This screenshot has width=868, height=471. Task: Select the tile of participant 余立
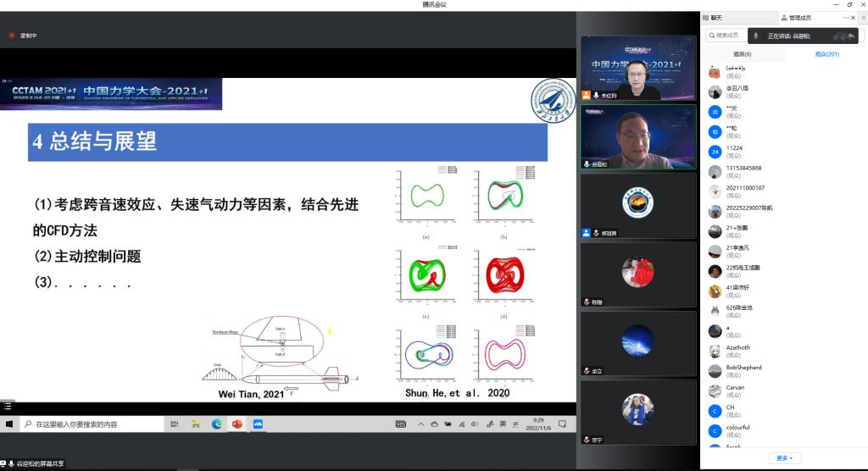(637, 343)
